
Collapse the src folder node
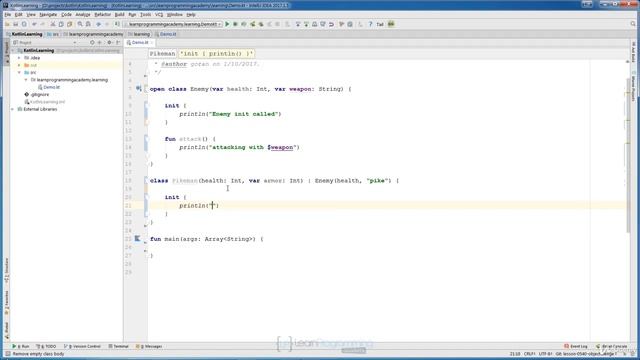coord(19,72)
